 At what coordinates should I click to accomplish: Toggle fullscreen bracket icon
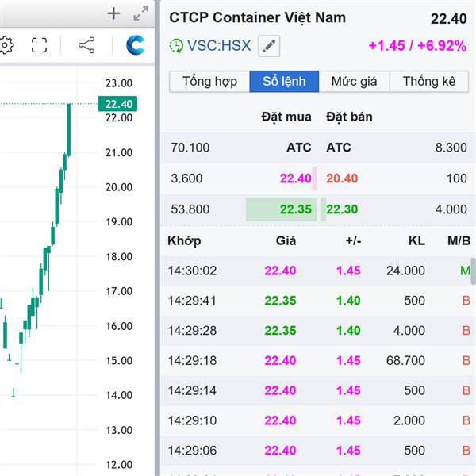click(x=40, y=45)
